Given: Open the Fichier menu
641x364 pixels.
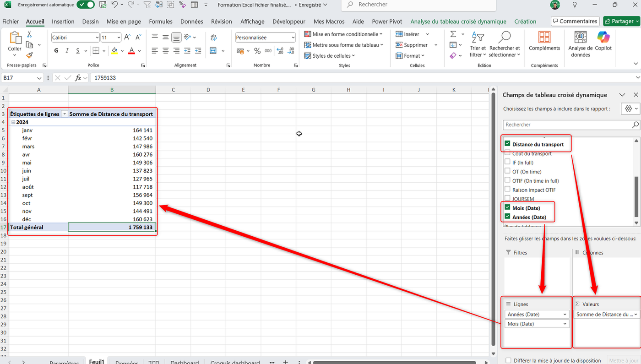Looking at the screenshot, I should (11, 22).
